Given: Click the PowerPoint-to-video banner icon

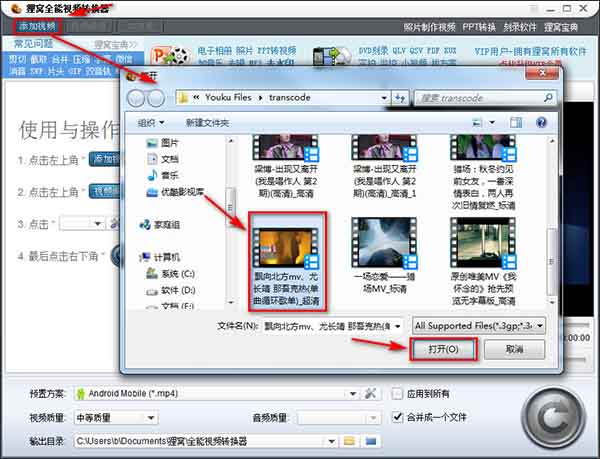Looking at the screenshot, I should tap(170, 57).
